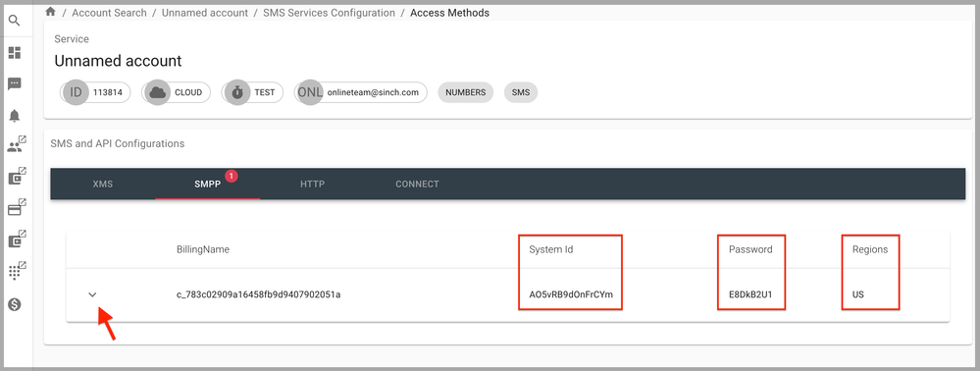Viewport: 980px width, 371px height.
Task: Select billing name c_783c02909a16458fb9d9407902051a
Action: click(x=258, y=294)
